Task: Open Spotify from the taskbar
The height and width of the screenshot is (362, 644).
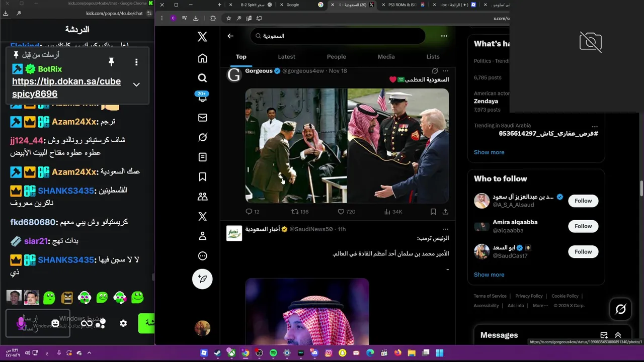Action: [273, 353]
